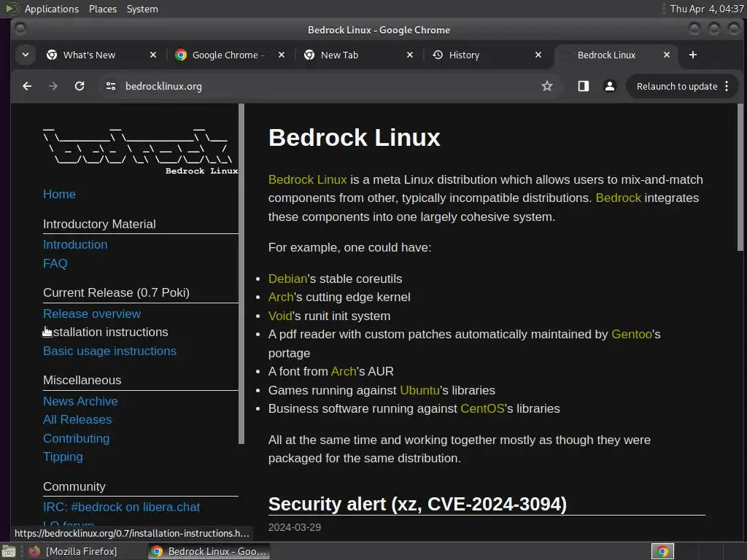Click the Security alert heading
The height and width of the screenshot is (560, 747).
[417, 504]
